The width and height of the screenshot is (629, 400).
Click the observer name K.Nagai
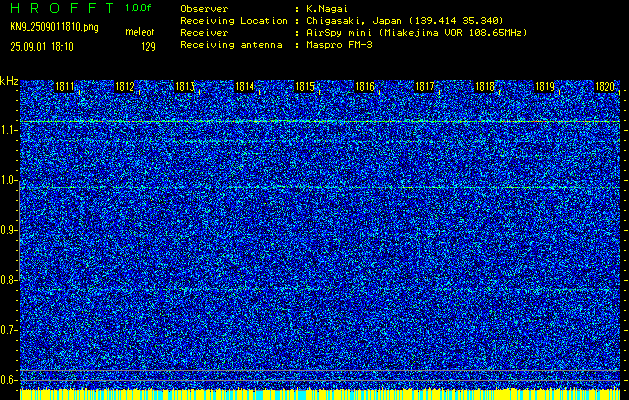coord(327,8)
